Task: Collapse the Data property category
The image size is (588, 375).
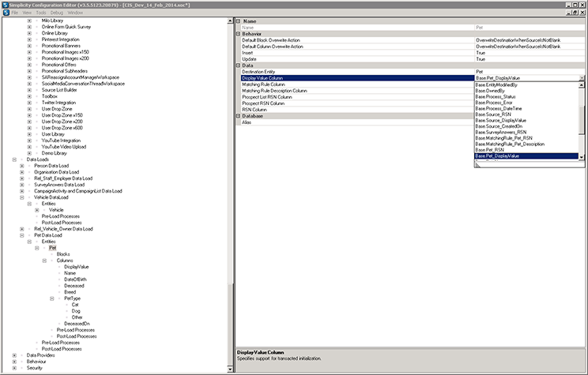Action: pyautogui.click(x=238, y=66)
